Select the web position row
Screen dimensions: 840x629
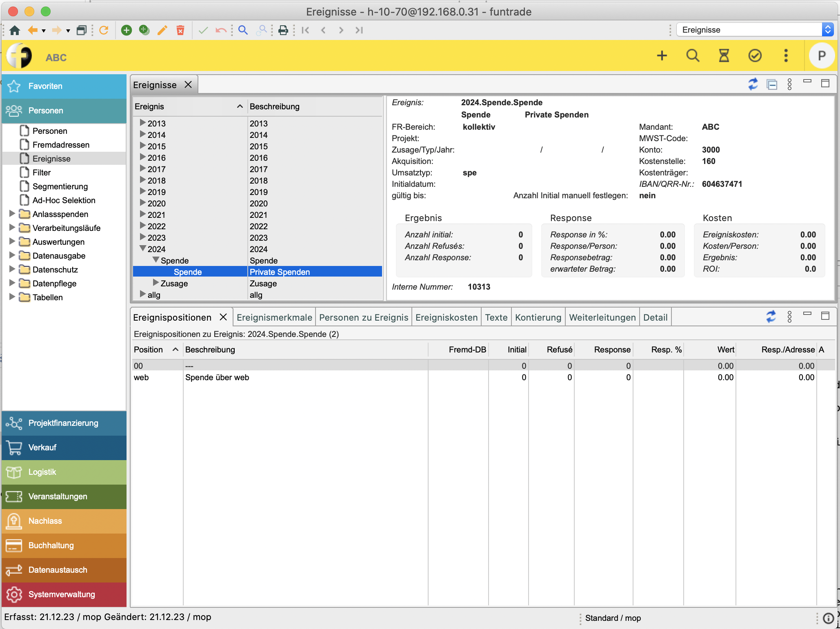pos(141,377)
